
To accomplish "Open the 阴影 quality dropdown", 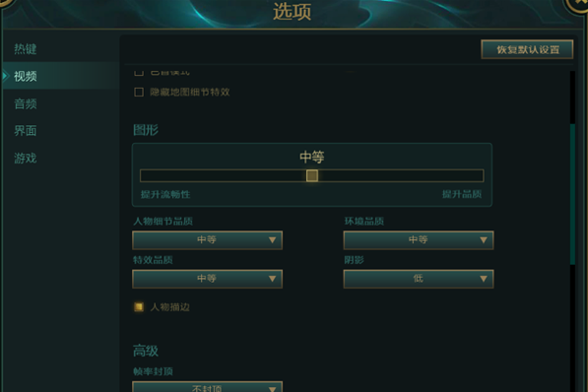I will tap(419, 279).
